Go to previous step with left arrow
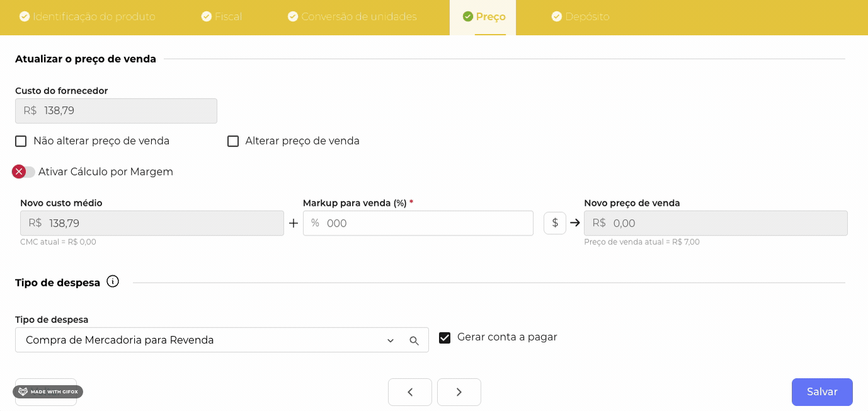Image resolution: width=868 pixels, height=411 pixels. pos(410,392)
